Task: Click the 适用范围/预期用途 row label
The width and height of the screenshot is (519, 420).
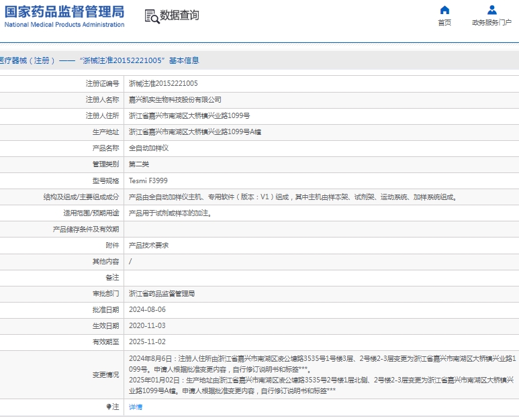Action: click(x=91, y=213)
